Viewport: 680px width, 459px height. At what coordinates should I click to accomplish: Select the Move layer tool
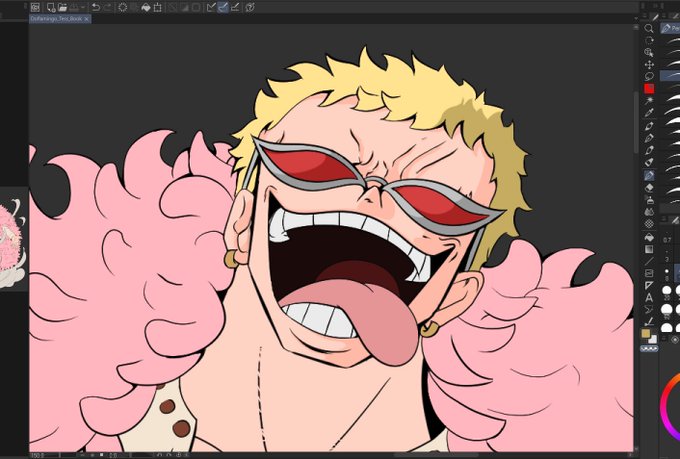pos(649,65)
